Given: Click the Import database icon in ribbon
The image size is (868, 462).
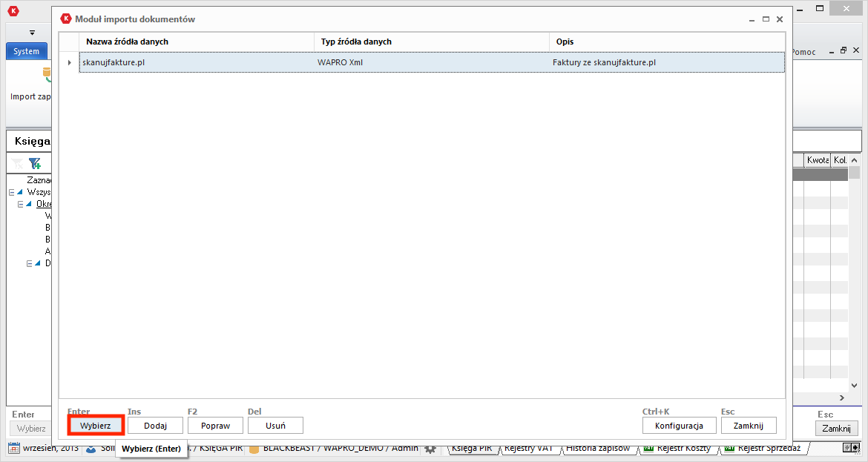Looking at the screenshot, I should 47,75.
